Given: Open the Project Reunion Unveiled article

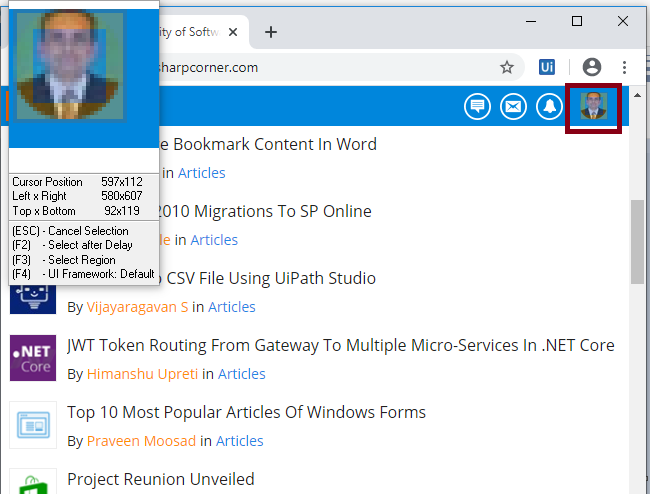Looking at the screenshot, I should pos(160,480).
